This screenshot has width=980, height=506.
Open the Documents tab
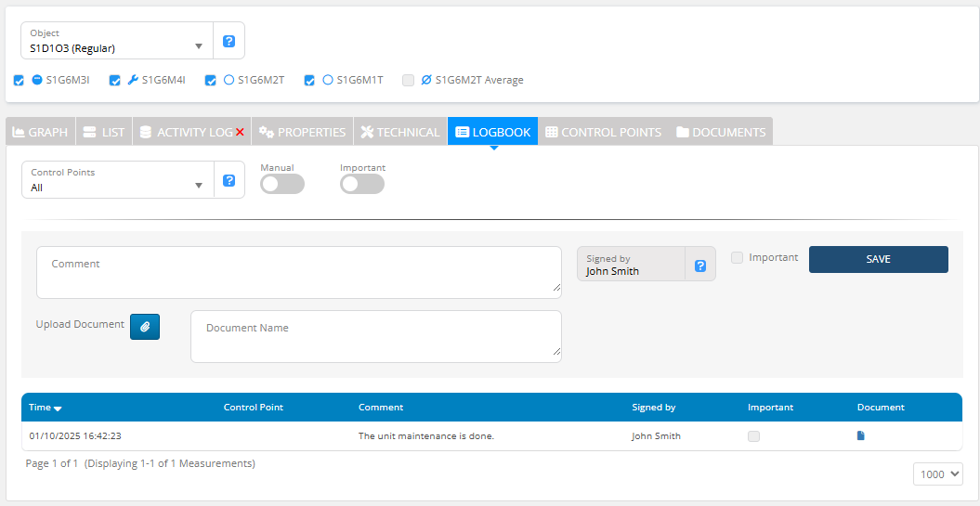pos(721,132)
